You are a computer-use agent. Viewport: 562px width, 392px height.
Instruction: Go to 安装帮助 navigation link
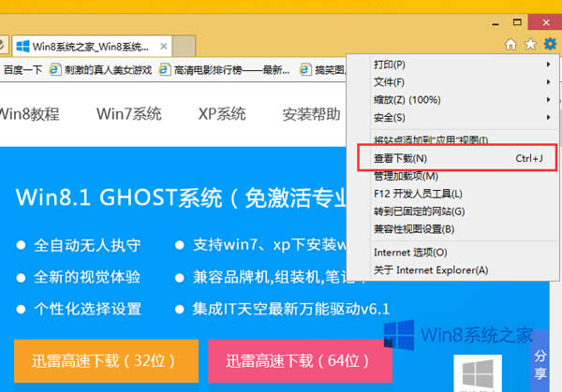click(312, 114)
